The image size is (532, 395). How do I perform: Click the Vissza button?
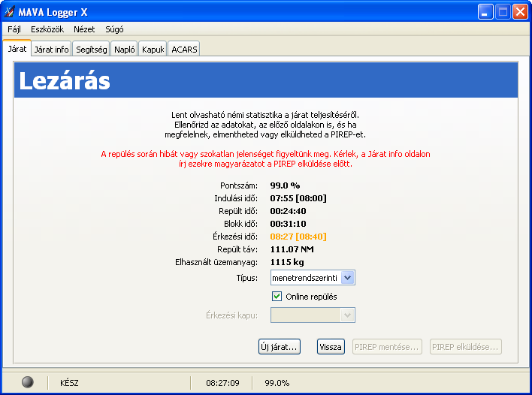tap(331, 346)
